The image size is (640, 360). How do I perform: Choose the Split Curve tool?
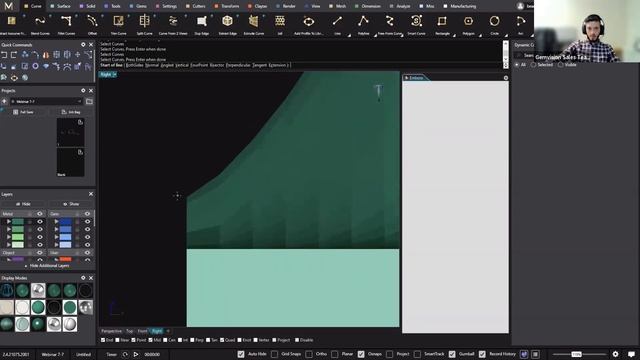(x=144, y=24)
